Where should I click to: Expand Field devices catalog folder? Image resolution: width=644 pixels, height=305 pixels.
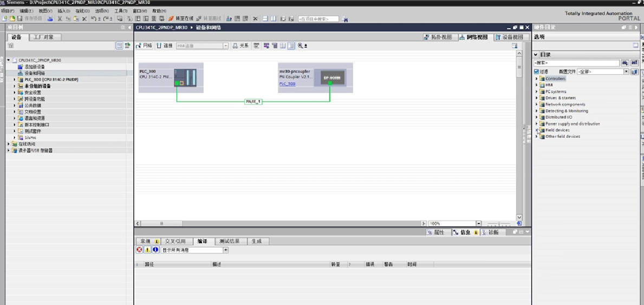click(536, 130)
